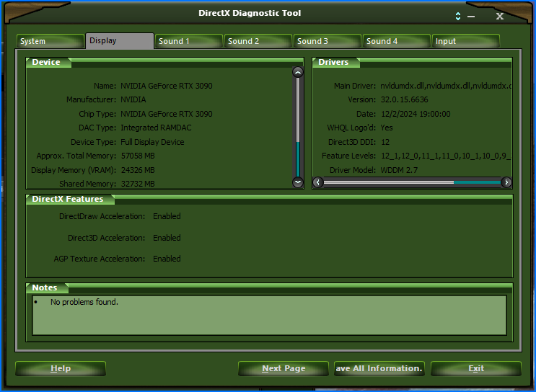
Task: Click the Device panel vertical scrollbar track
Action: click(298, 127)
